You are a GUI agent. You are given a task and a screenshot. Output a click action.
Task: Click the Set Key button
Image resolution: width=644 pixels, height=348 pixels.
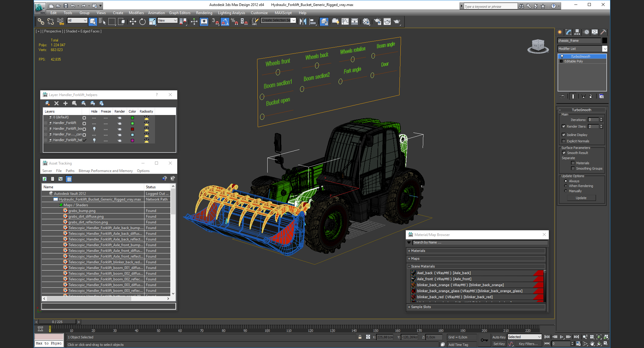499,344
